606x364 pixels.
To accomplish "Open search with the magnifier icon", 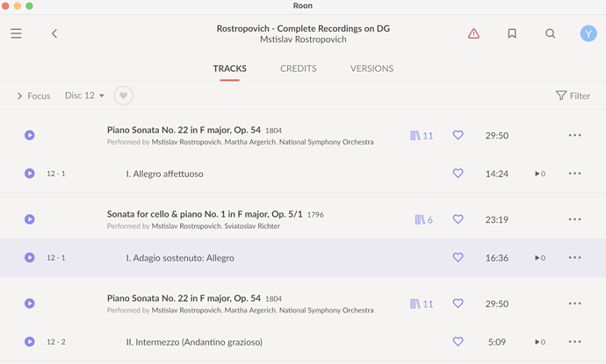I will (x=550, y=33).
